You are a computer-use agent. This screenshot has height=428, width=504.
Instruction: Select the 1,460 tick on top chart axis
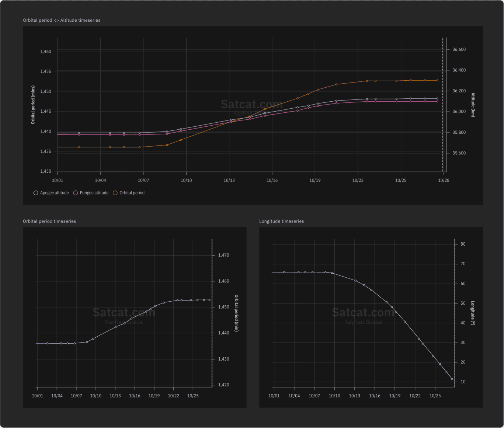[46, 52]
